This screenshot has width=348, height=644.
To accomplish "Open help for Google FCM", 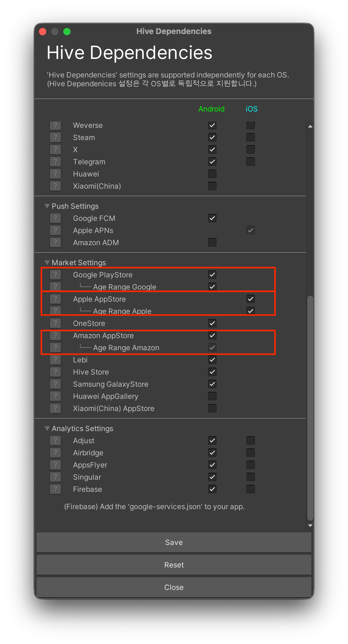I will (x=55, y=218).
